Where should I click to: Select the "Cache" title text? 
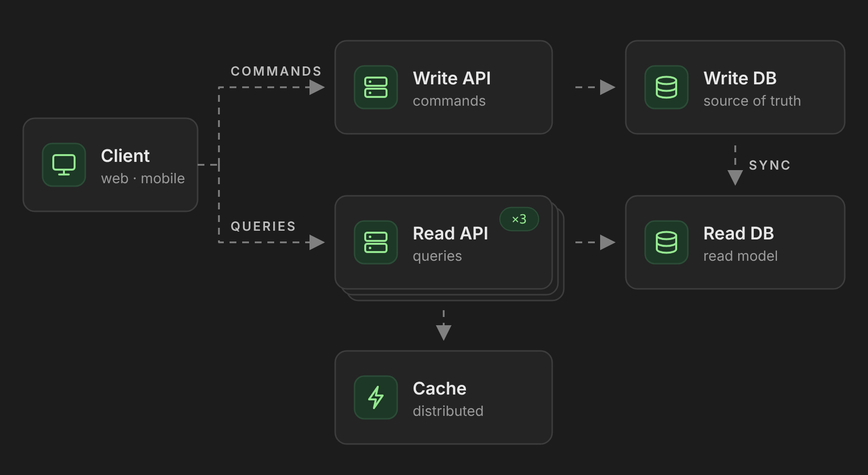click(x=440, y=388)
